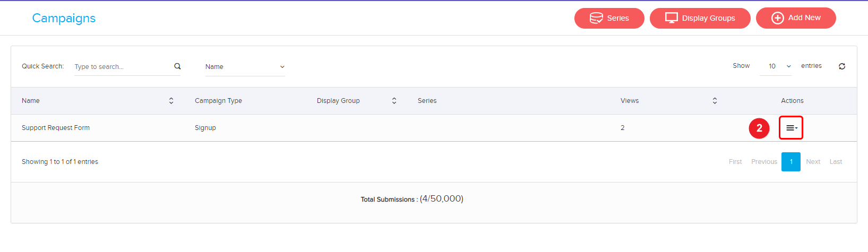Refresh the campaigns table

[x=842, y=66]
